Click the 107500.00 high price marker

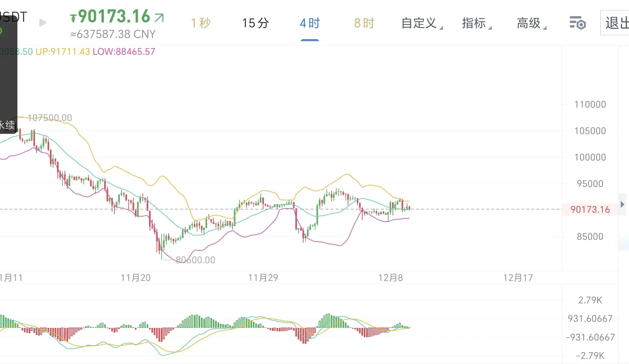point(50,118)
